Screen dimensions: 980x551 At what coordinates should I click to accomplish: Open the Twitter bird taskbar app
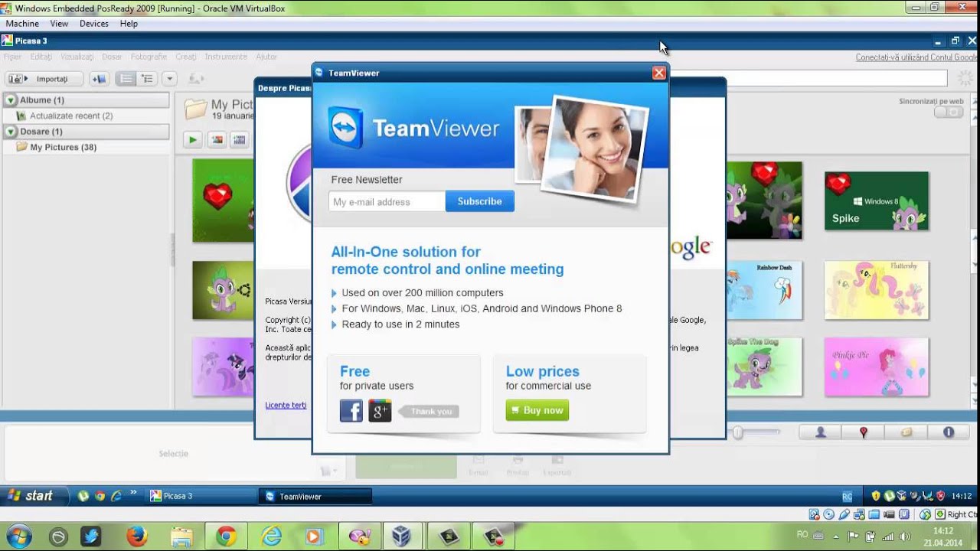tap(90, 536)
